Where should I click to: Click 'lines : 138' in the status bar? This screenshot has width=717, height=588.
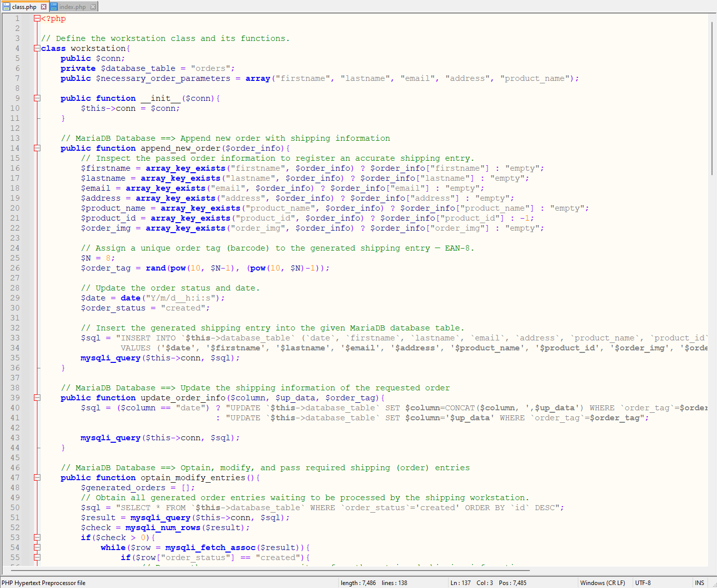click(x=394, y=583)
